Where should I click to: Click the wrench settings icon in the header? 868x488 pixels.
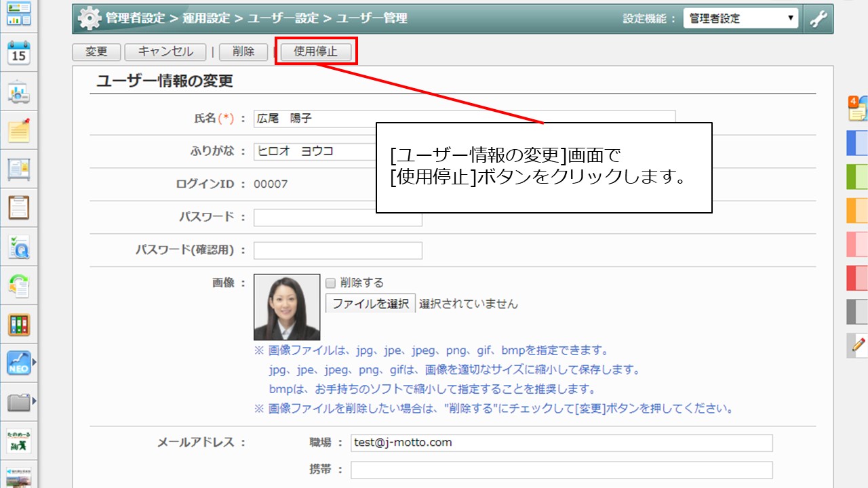click(x=818, y=18)
